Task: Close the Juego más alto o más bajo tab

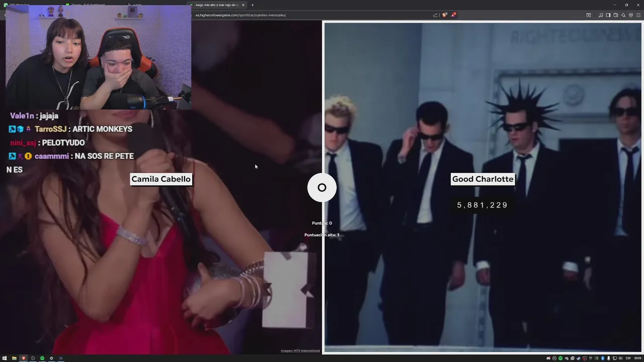Action: (243, 5)
